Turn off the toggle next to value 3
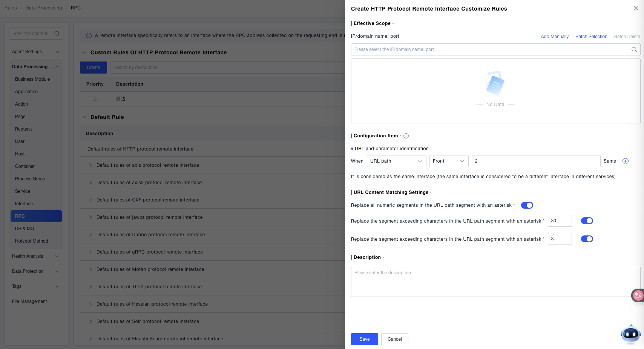The image size is (644, 349). (587, 239)
